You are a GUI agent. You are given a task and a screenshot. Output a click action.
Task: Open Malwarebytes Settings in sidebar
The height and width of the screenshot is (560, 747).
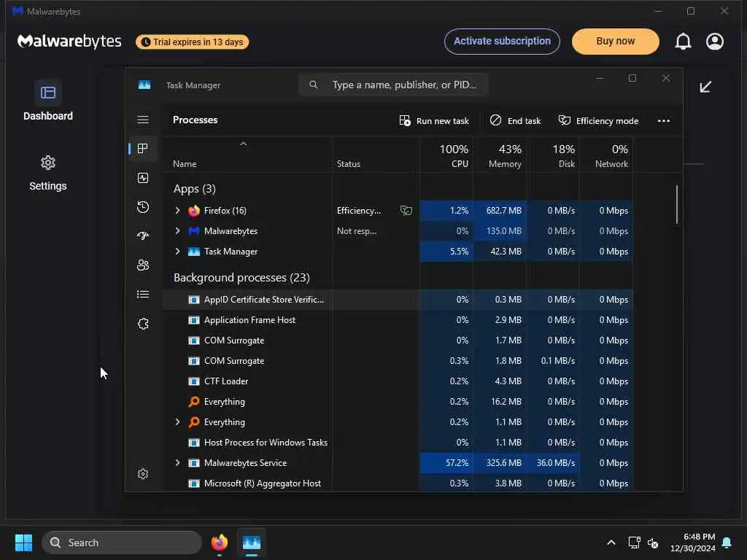point(48,174)
